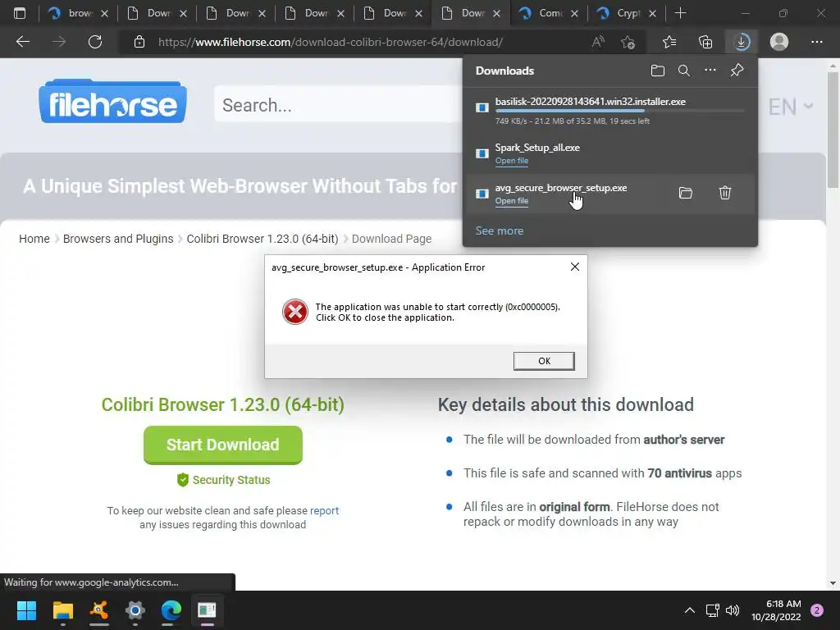Viewport: 840px width, 630px height.
Task: Show hidden tray icons chevron
Action: [x=689, y=610]
